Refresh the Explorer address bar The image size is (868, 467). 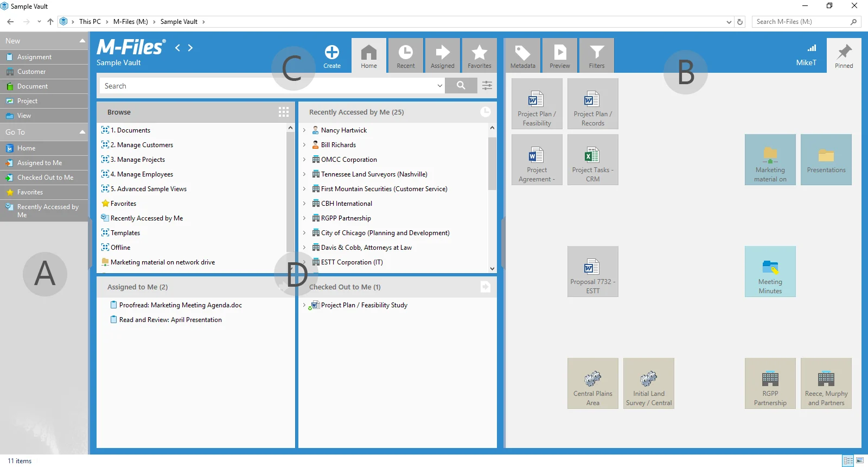tap(740, 22)
